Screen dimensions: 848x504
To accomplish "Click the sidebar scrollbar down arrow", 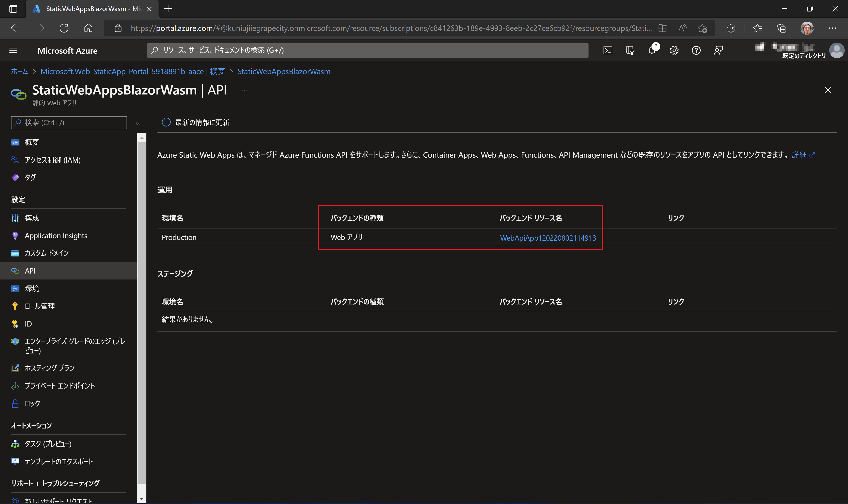I will point(142,498).
